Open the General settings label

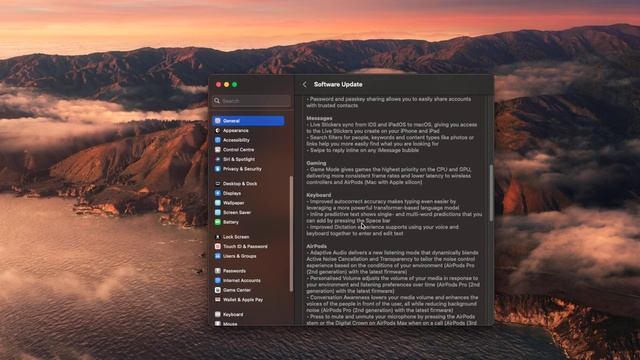point(231,121)
